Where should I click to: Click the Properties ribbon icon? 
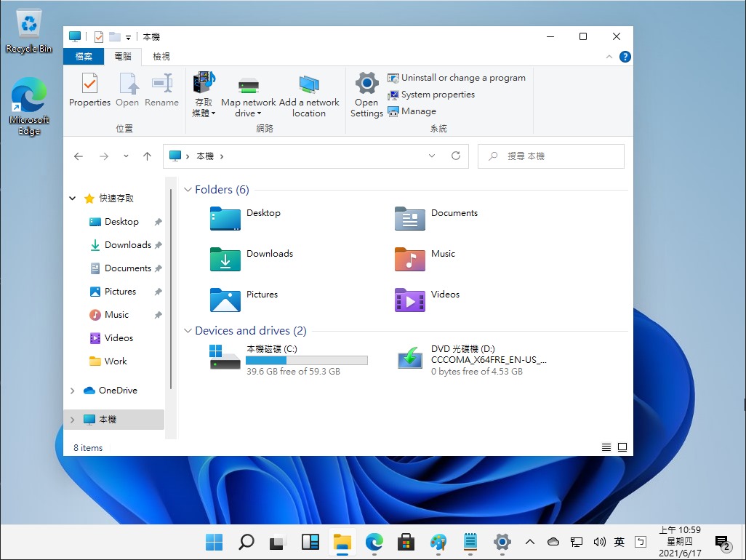(89, 84)
